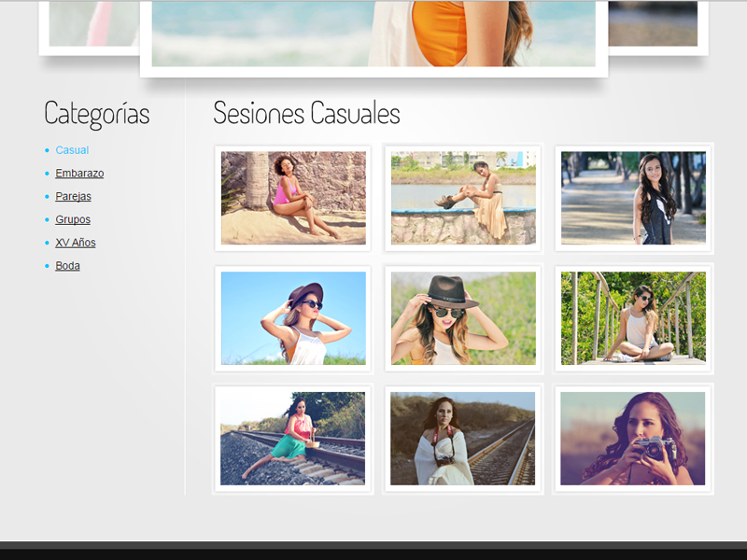Click the Sesiones Casuales heading
This screenshot has height=560, width=747.
(x=306, y=113)
